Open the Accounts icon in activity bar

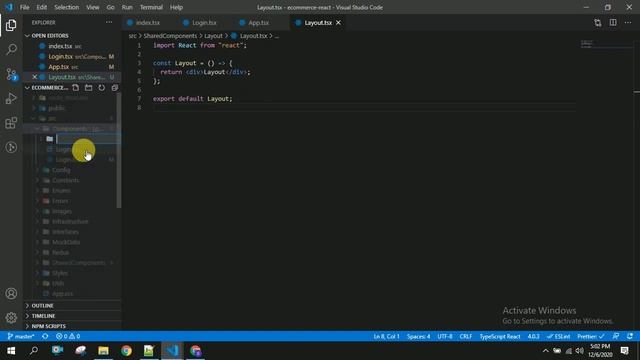[11, 293]
